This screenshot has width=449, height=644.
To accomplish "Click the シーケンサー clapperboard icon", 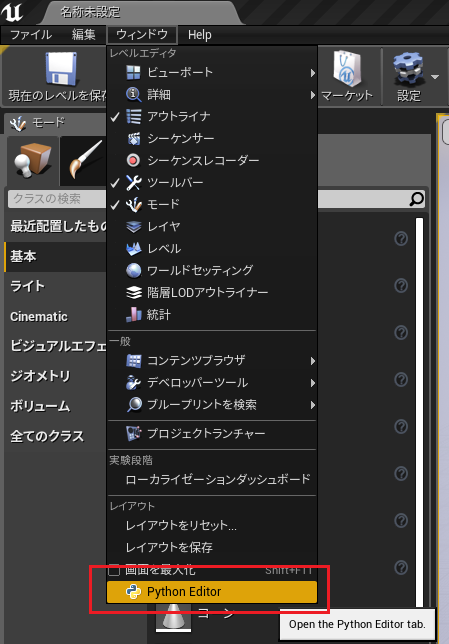I will [134, 138].
